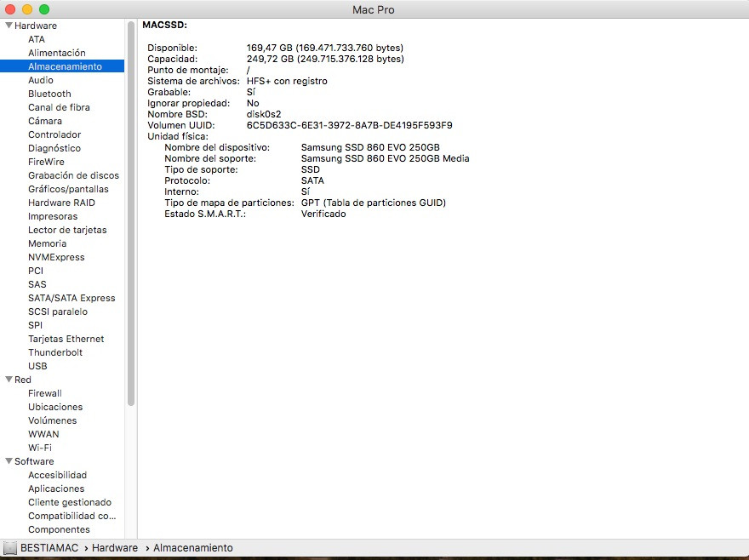Open Aplicaciones under Software
The image size is (749, 560).
click(56, 489)
